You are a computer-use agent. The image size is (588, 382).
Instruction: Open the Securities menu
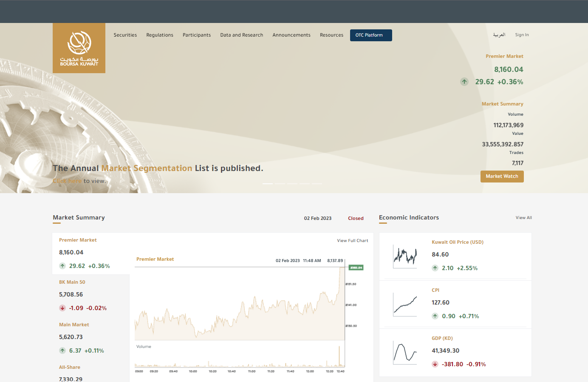point(125,35)
